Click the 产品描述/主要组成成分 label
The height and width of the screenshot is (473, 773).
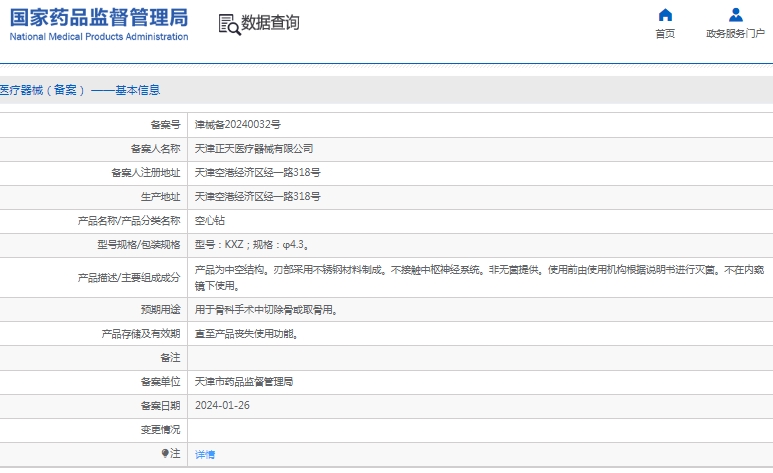129,278
